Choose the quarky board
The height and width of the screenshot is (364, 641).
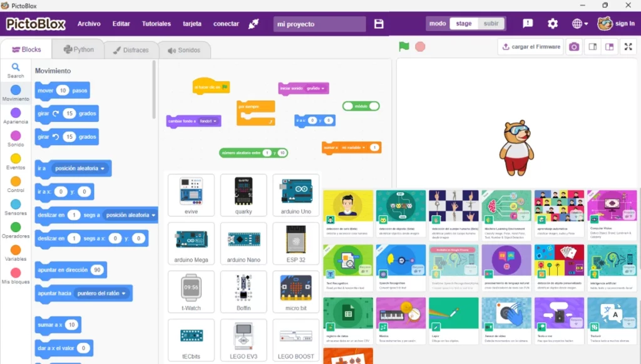(x=244, y=195)
